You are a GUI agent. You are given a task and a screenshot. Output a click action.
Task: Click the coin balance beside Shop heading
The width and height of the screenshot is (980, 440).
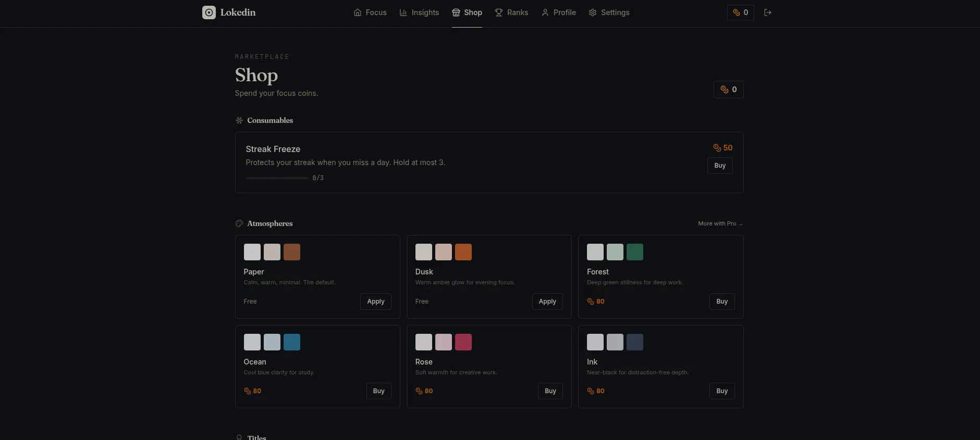tap(729, 90)
